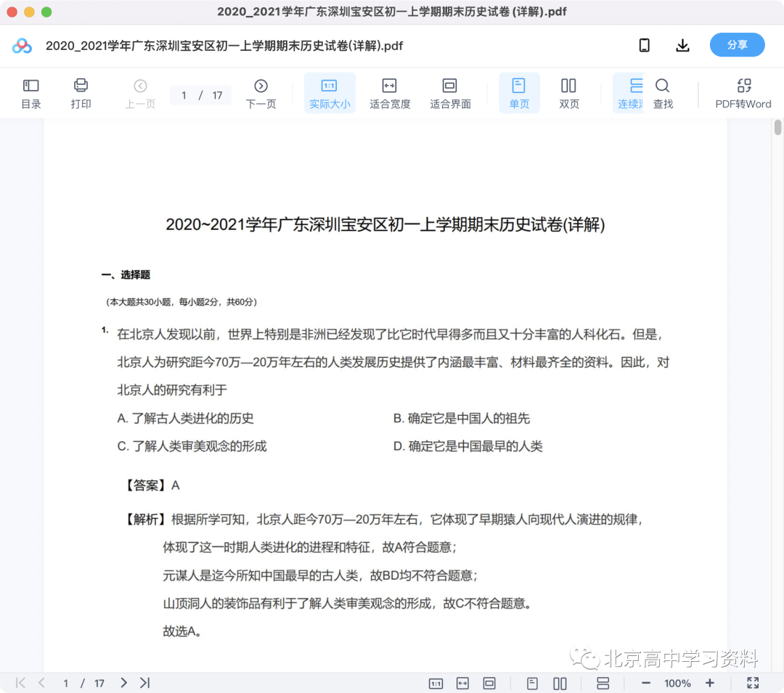Select 适合宽度 fit width view
The image size is (784, 693).
(x=390, y=94)
